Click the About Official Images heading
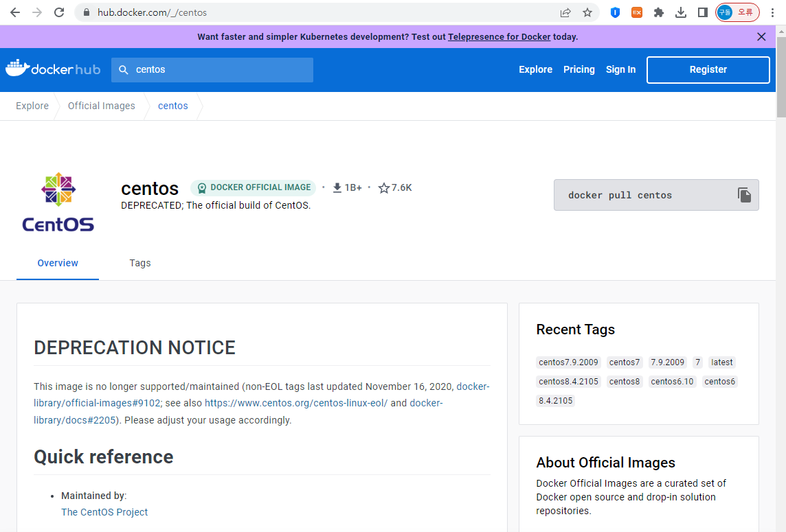The height and width of the screenshot is (532, 786). (x=605, y=463)
